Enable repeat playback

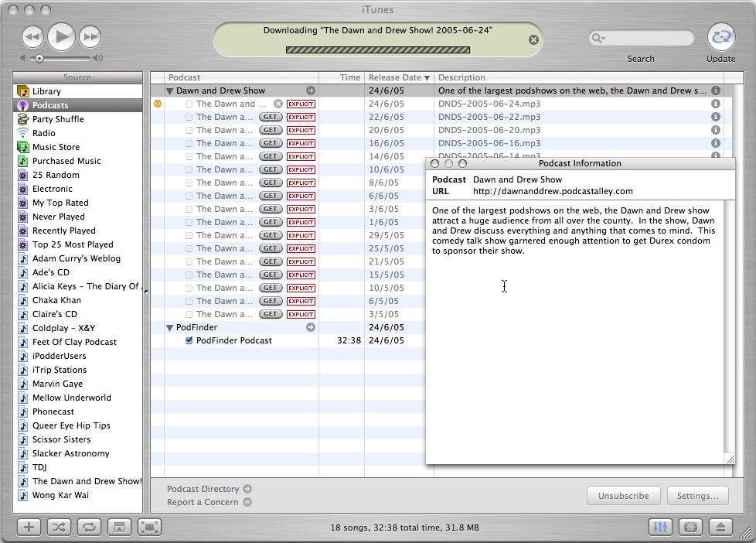pyautogui.click(x=89, y=527)
